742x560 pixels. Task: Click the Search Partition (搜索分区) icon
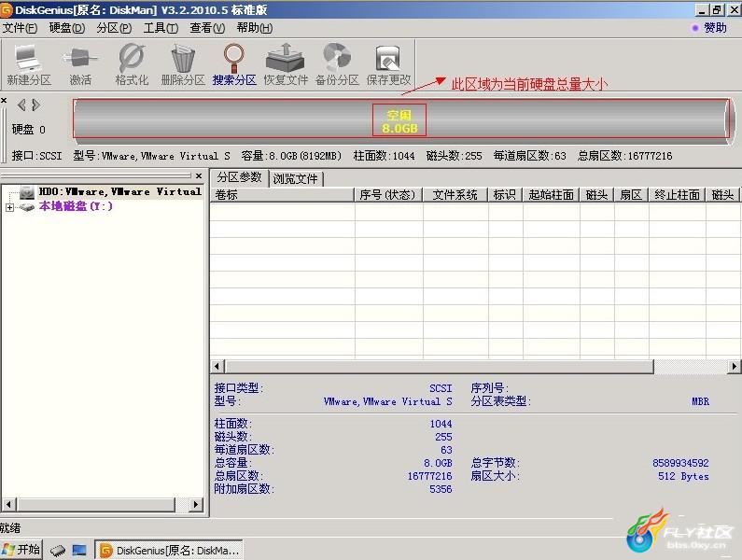234,64
